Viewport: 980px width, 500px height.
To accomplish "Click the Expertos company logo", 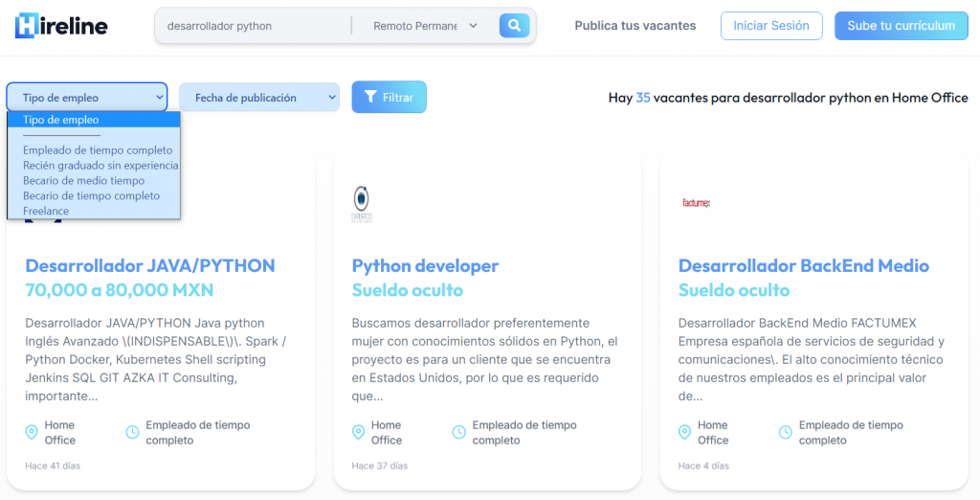I will coord(361,204).
